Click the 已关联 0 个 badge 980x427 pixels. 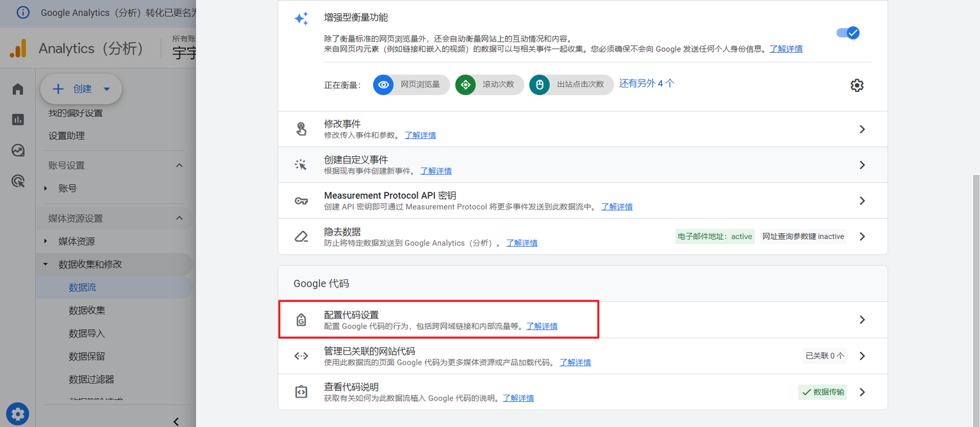(824, 356)
